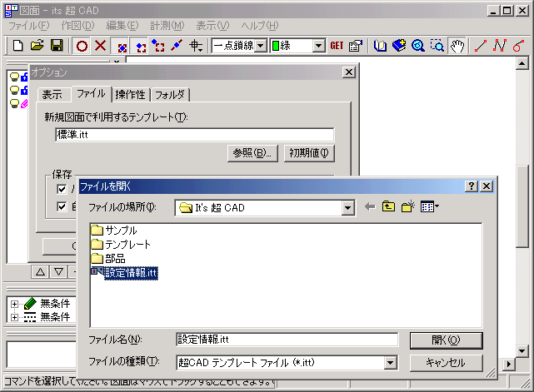Click the open book icon in toolbar
Image resolution: width=534 pixels, height=392 pixels.
(x=380, y=46)
